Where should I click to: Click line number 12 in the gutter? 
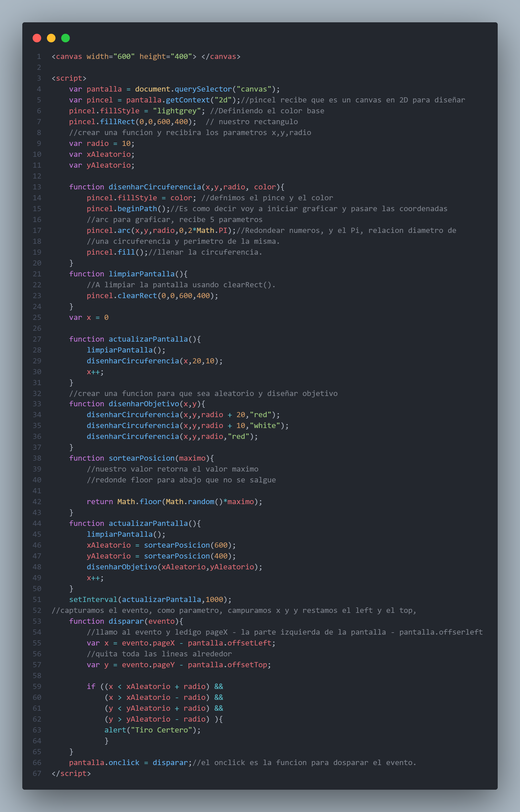pos(37,176)
